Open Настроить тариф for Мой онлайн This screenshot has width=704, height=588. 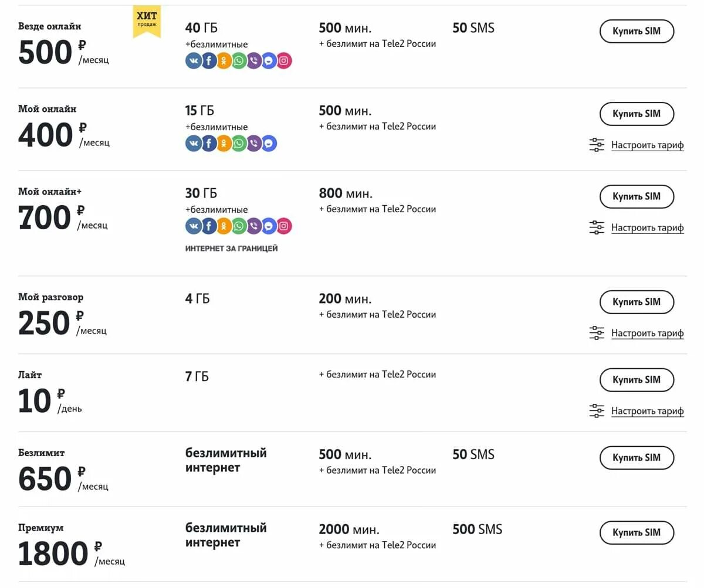[x=647, y=145]
